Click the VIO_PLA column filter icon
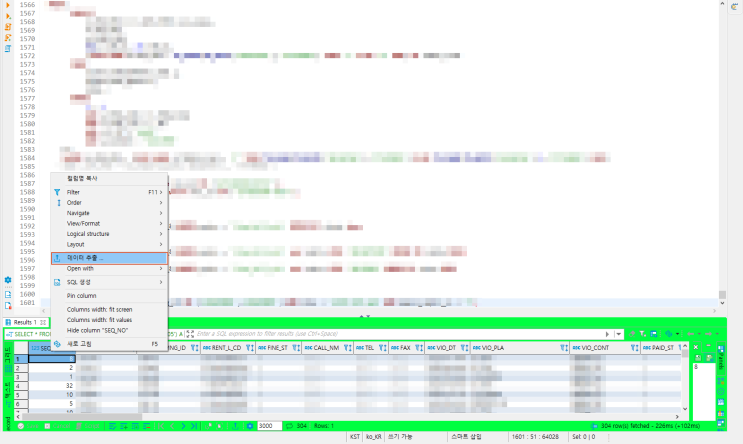This screenshot has height=444, width=743. pyautogui.click(x=564, y=348)
